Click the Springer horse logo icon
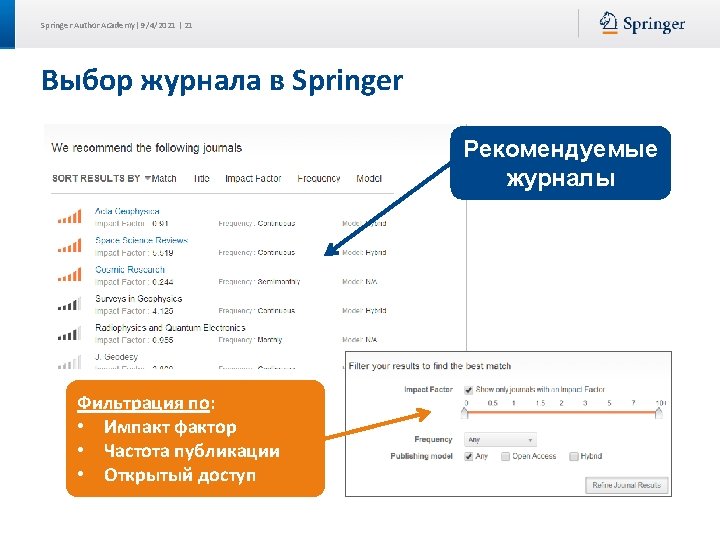The height and width of the screenshot is (540, 720). (608, 22)
